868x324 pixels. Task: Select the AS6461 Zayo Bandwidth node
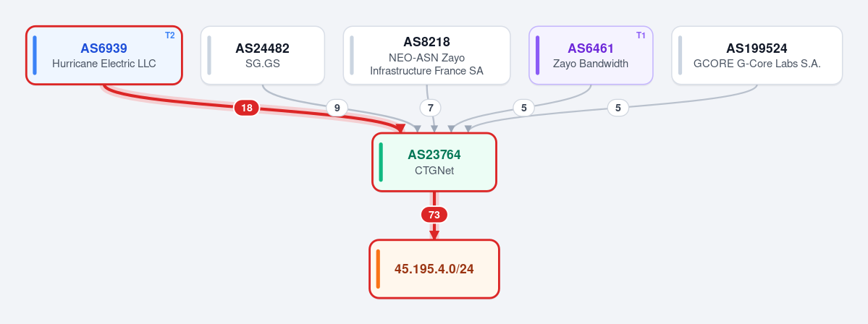(x=591, y=55)
